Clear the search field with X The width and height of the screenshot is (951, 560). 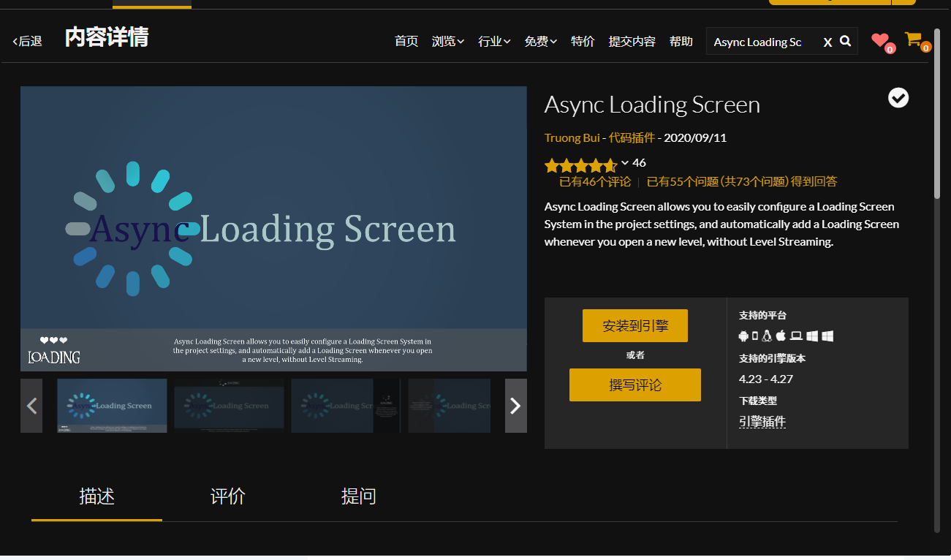click(827, 42)
